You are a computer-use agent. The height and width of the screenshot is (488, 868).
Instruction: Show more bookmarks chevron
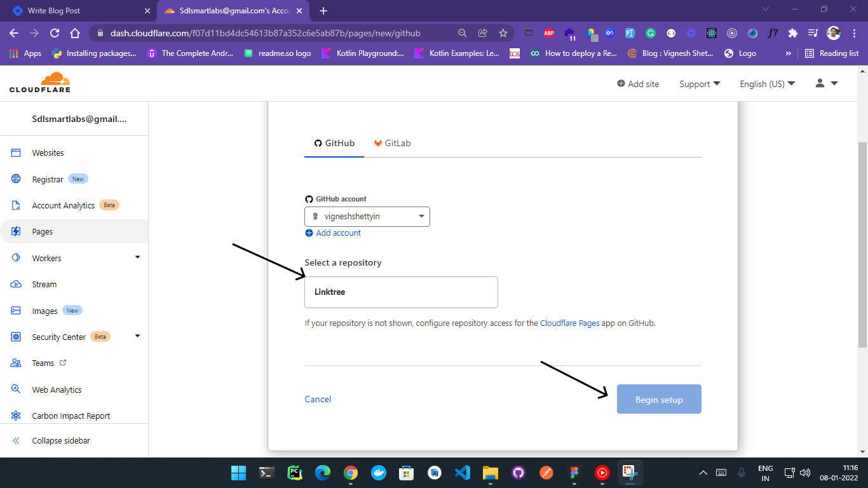click(x=789, y=53)
